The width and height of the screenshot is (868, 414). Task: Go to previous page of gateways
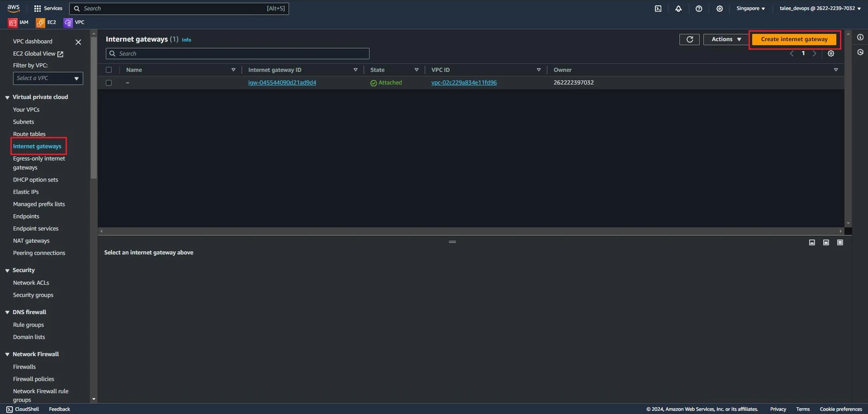(x=792, y=53)
